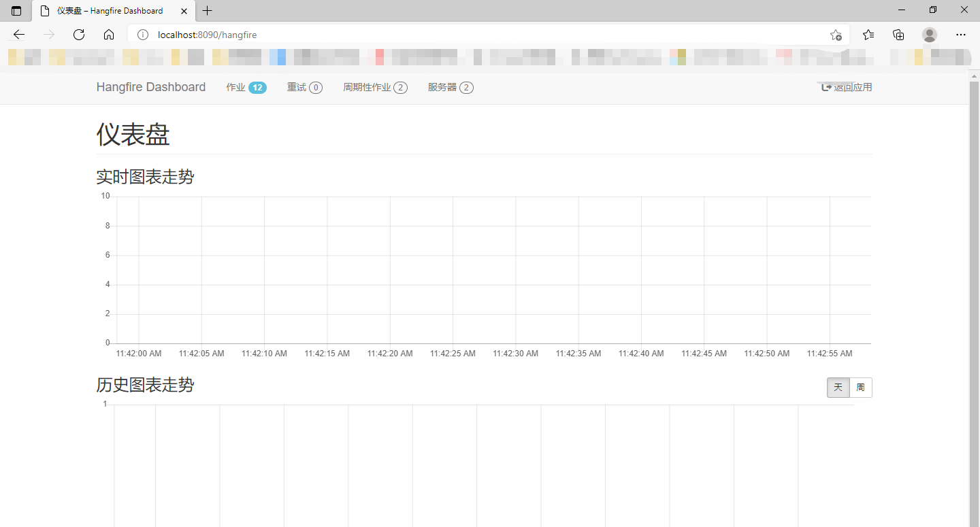Click the 仪表盘 page heading
The width and height of the screenshot is (980, 527).
(133, 135)
